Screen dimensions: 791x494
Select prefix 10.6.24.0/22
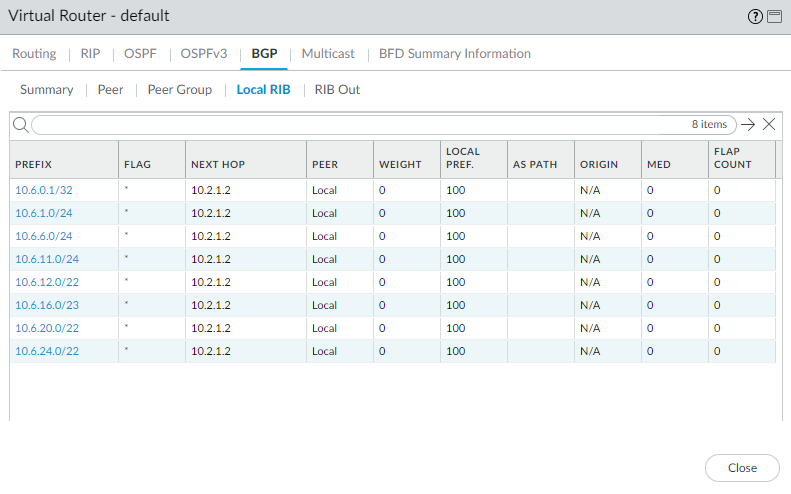point(46,351)
